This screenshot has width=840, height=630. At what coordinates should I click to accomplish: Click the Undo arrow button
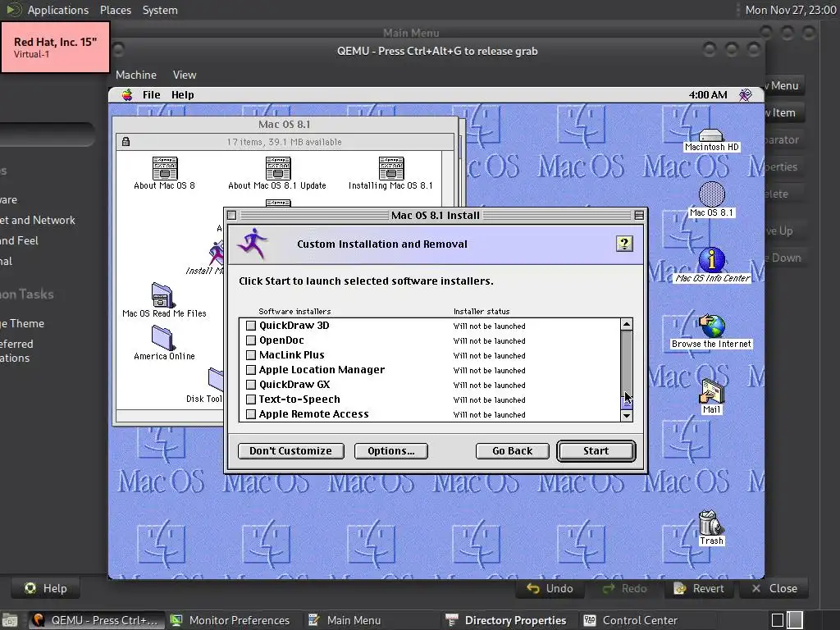click(550, 588)
